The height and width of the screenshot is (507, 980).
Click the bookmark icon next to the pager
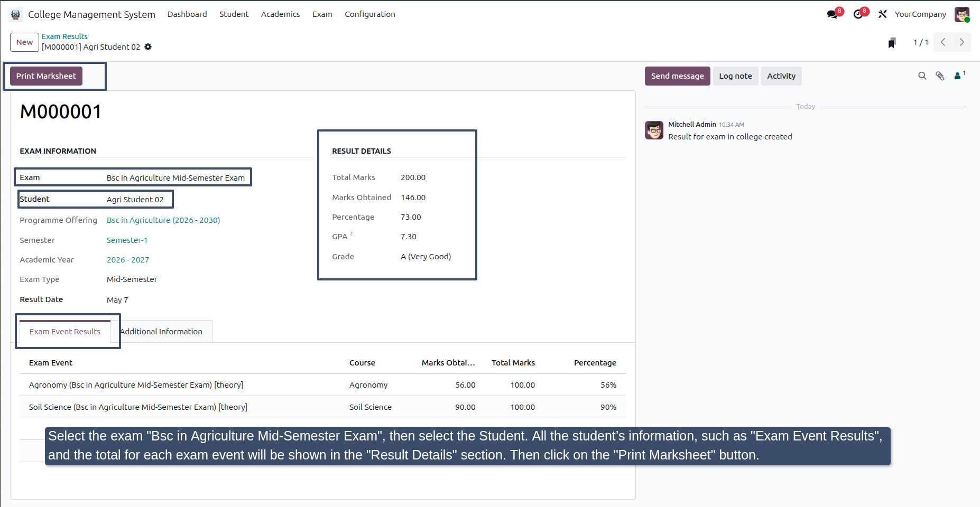pyautogui.click(x=892, y=43)
